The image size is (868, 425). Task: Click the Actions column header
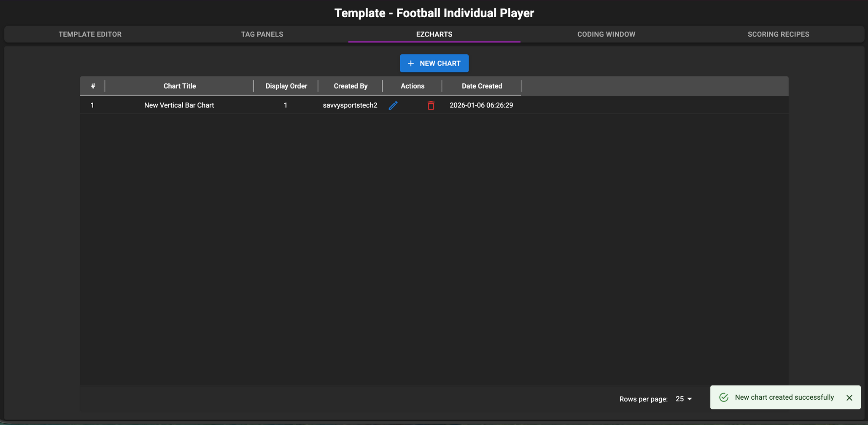pos(412,86)
